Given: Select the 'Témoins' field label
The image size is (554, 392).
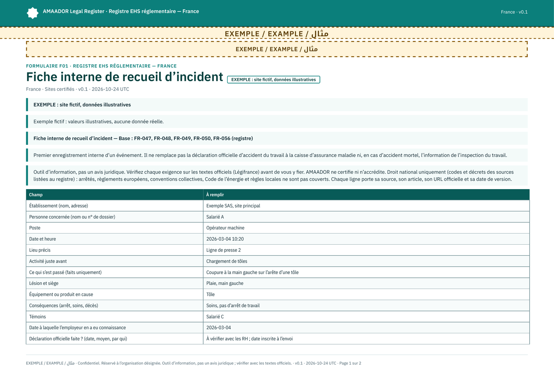Looking at the screenshot, I should (38, 317).
